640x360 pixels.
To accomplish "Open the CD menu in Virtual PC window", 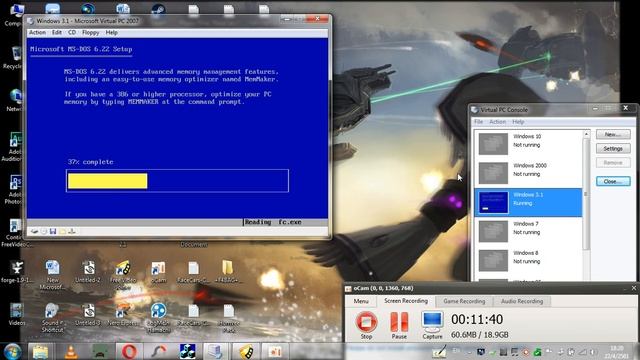I will pyautogui.click(x=72, y=32).
